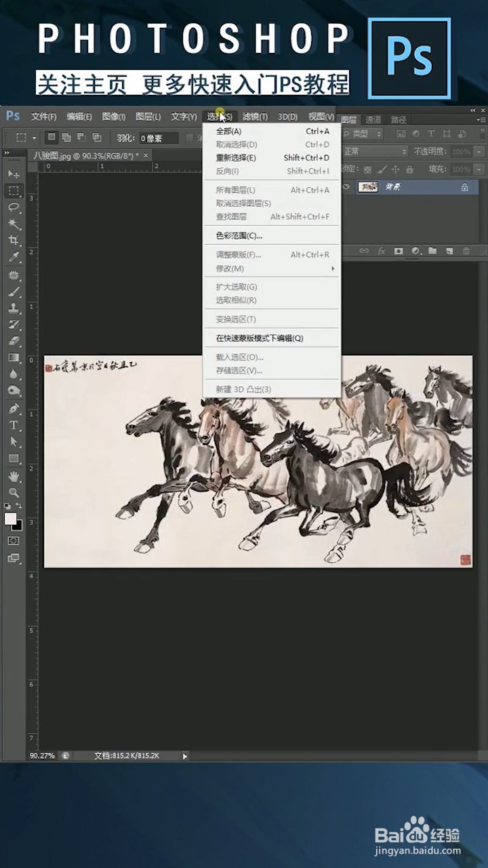Reset default foreground and background colors
This screenshot has height=868, width=488.
click(7, 506)
